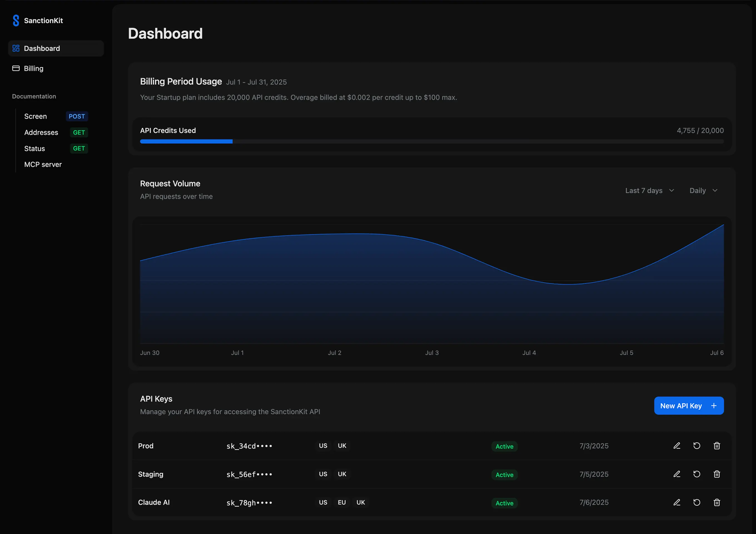Screen dimensions: 756x534
Task: Click the US tag in Claude AI row
Action: [323, 502]
